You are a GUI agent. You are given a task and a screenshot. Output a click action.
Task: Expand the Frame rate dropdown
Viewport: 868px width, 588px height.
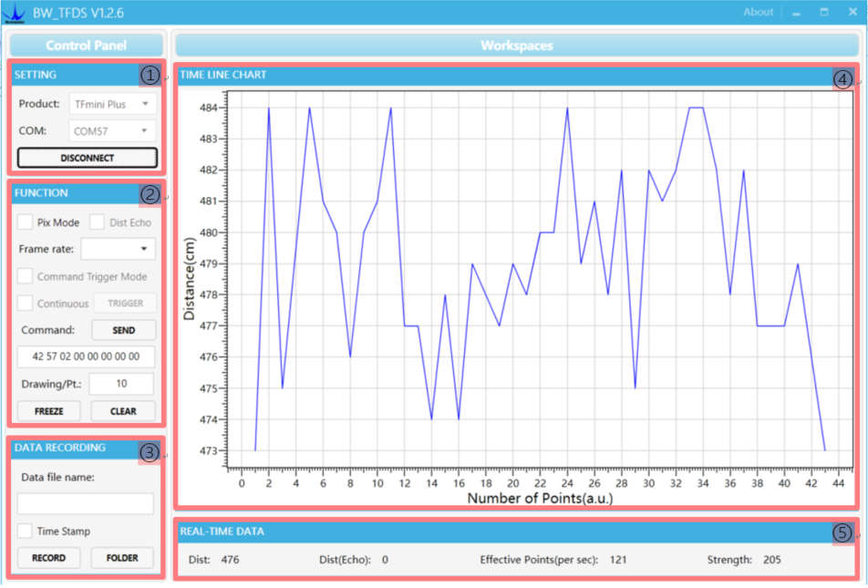[x=118, y=249]
